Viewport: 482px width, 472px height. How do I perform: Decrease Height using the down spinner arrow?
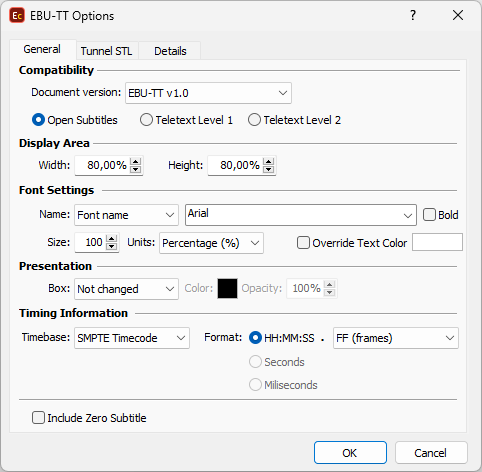(269, 169)
